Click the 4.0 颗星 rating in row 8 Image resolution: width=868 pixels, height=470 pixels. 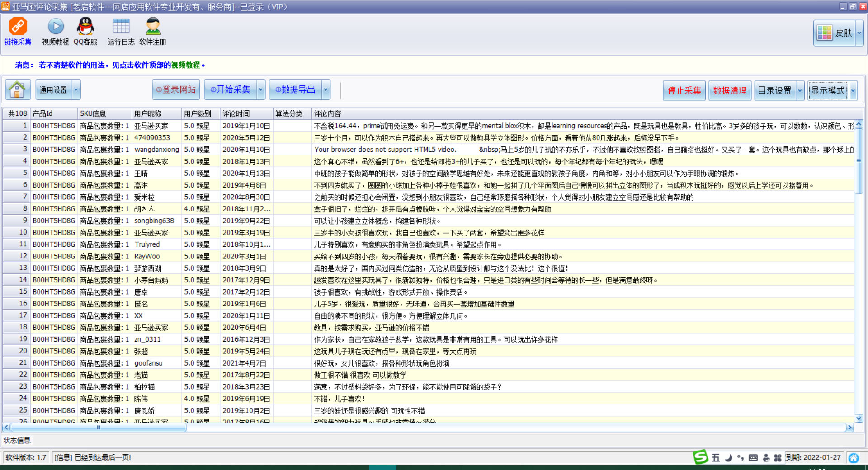(x=201, y=209)
